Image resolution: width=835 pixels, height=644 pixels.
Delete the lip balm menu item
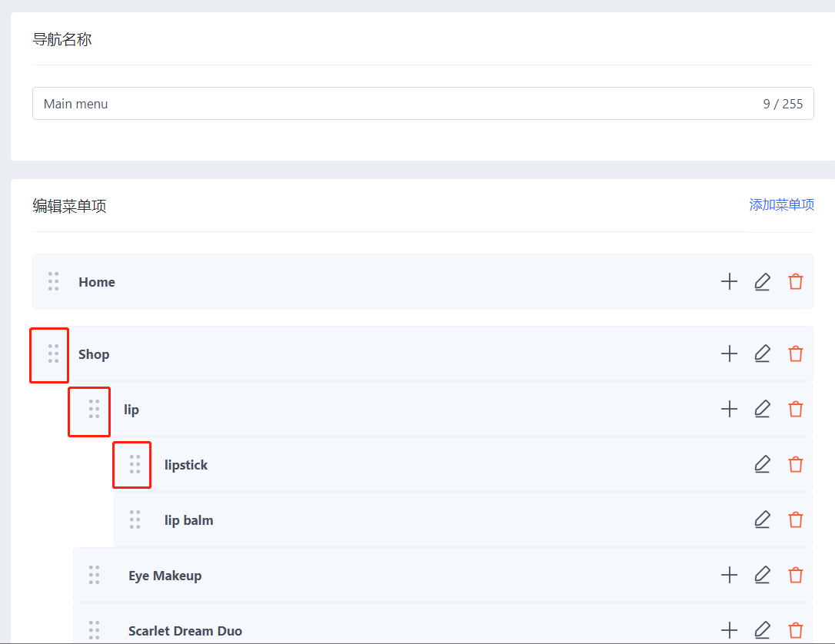(796, 520)
